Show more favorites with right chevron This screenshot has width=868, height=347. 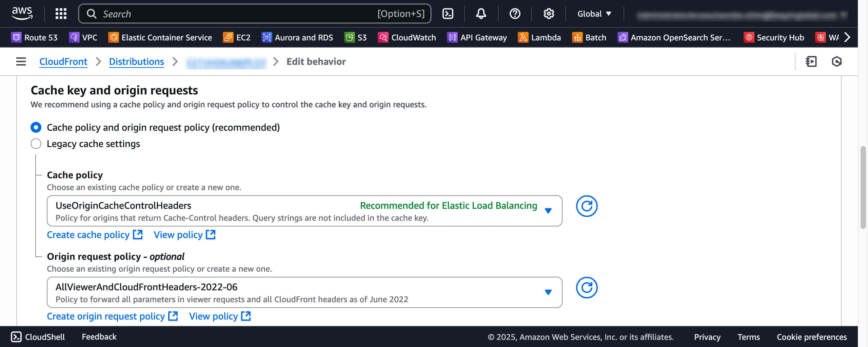click(x=847, y=37)
